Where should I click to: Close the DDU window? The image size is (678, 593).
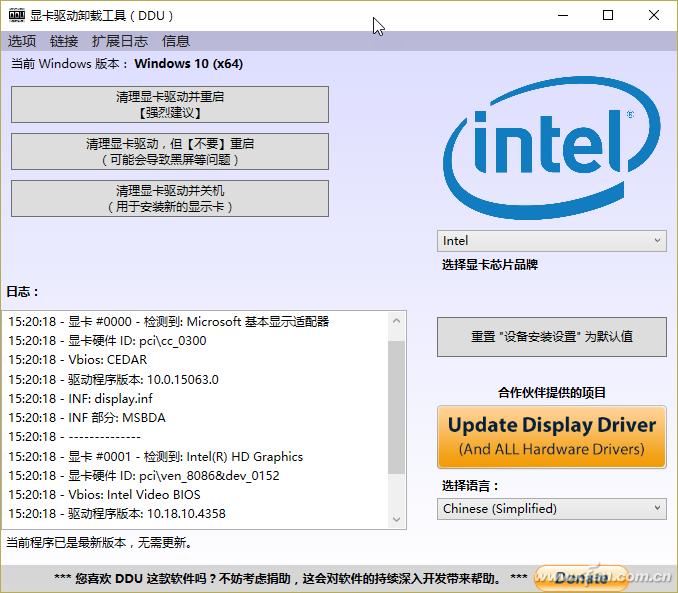(x=654, y=16)
